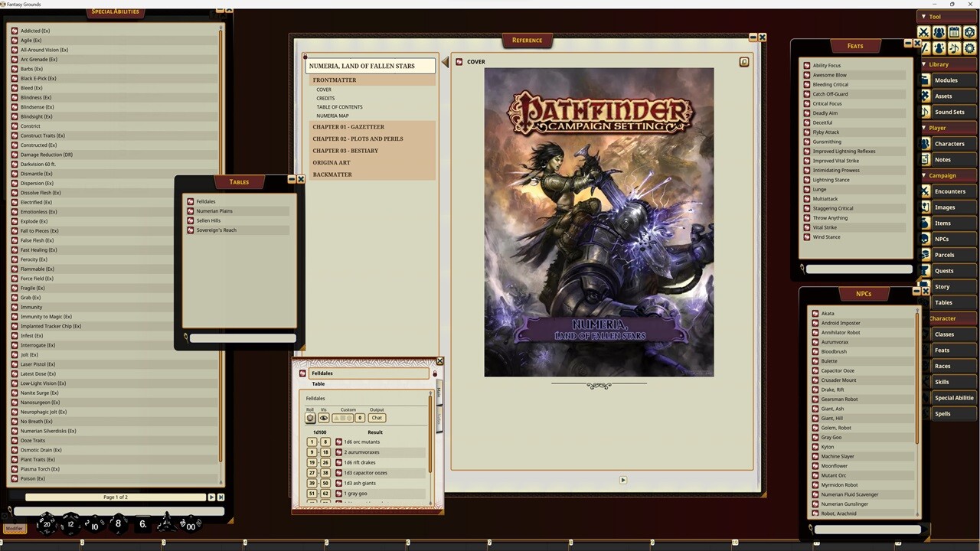Select the Main tab on Felldales window
980x551 pixels.
[440, 392]
